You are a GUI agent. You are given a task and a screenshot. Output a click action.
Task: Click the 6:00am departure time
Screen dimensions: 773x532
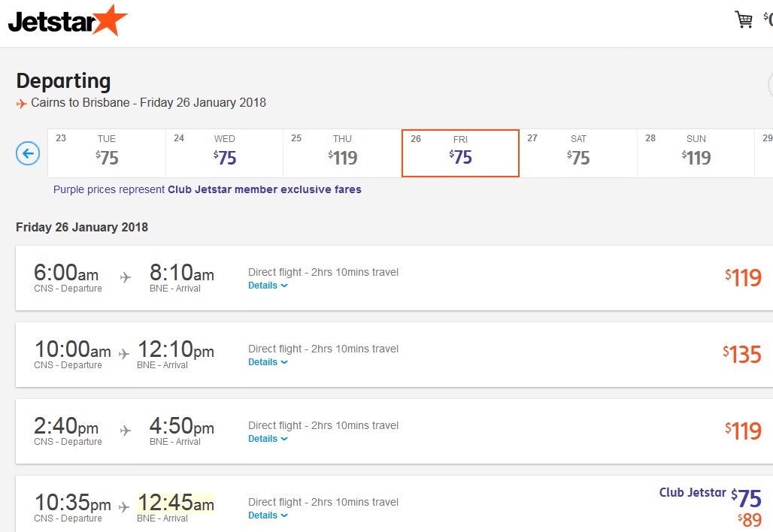66,273
